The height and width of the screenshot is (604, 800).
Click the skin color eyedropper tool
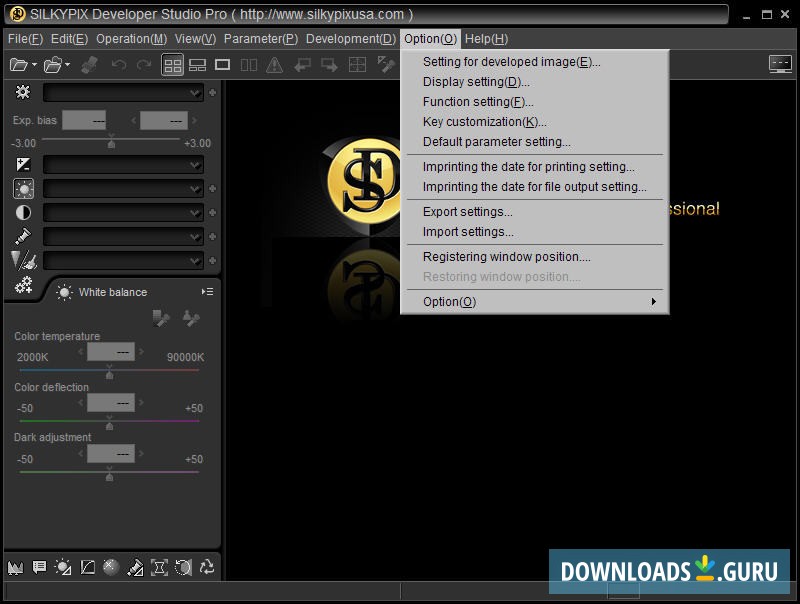[191, 318]
